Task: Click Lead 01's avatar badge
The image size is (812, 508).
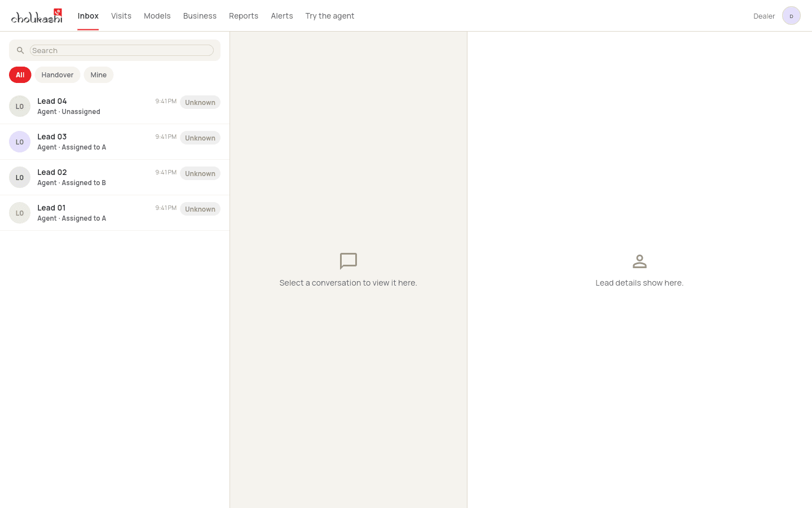Action: [20, 213]
